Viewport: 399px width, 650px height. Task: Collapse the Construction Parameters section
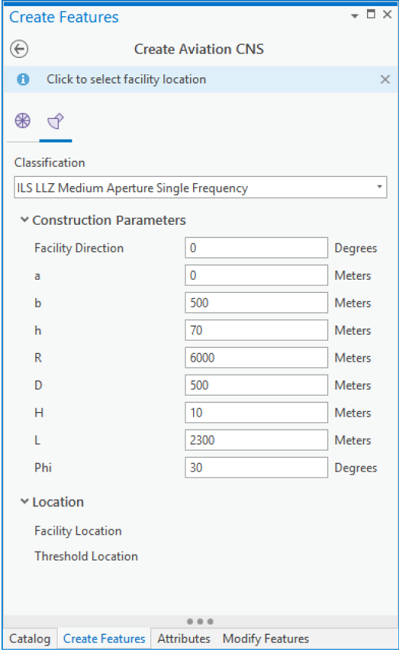pyautogui.click(x=25, y=220)
